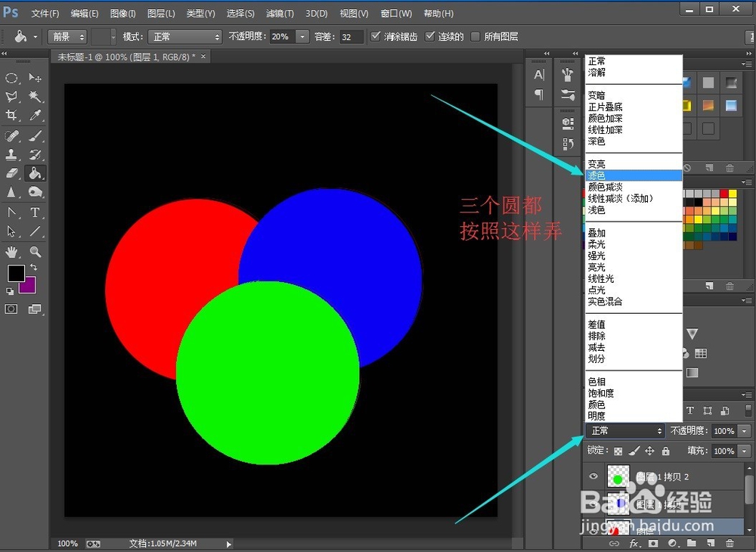Open the 不透明度 20% slider arrow

tap(302, 36)
